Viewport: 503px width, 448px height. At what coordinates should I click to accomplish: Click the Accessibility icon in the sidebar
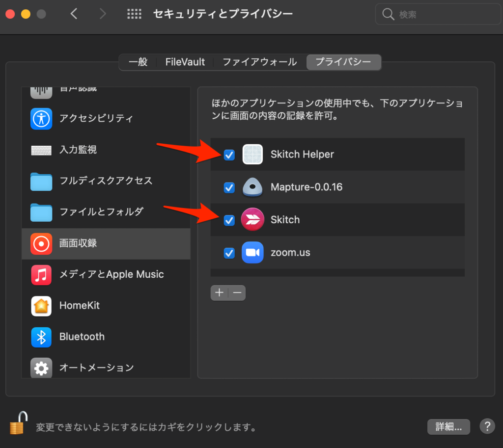41,119
